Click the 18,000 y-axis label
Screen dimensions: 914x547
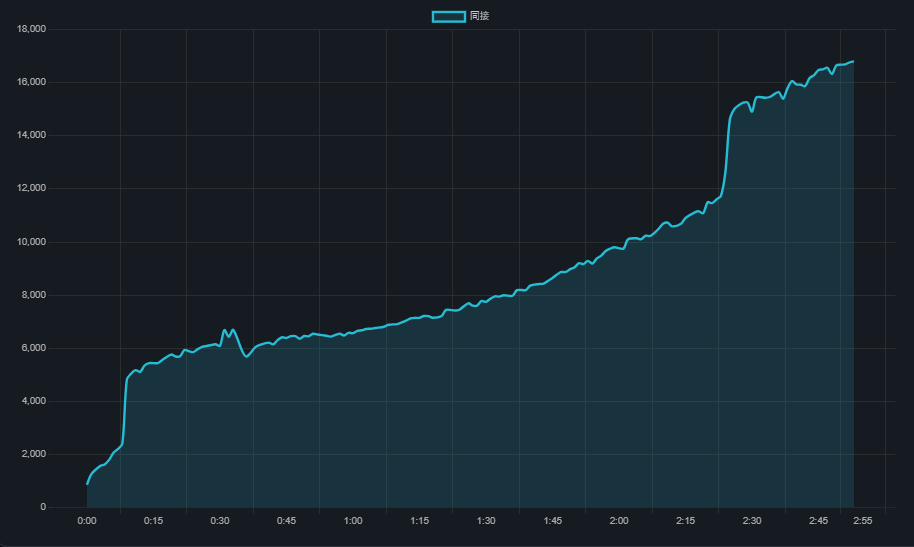[31, 29]
